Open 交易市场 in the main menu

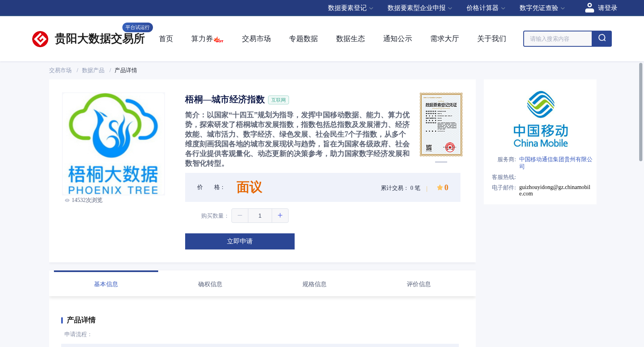point(256,39)
